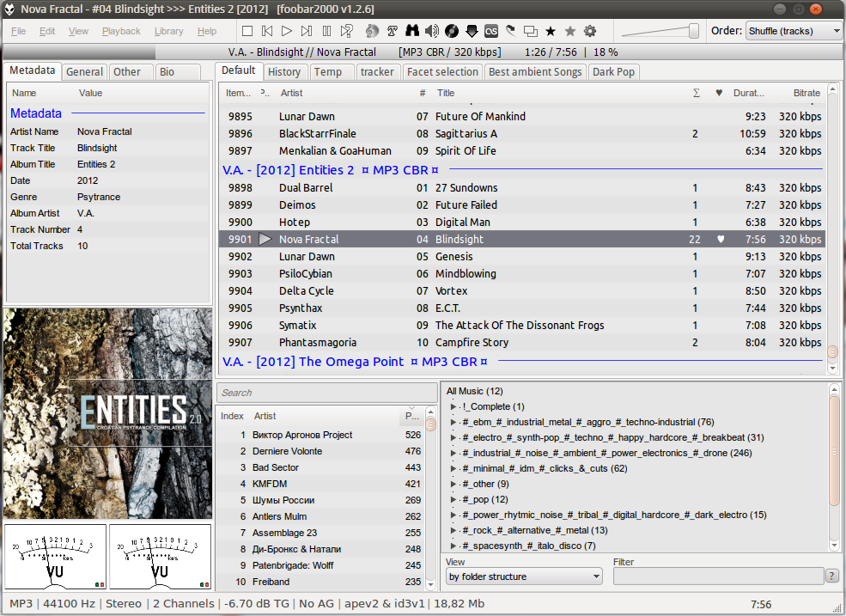Toggle the heart on Blindsight row
Viewport: 846px width, 616px height.
pyautogui.click(x=721, y=240)
